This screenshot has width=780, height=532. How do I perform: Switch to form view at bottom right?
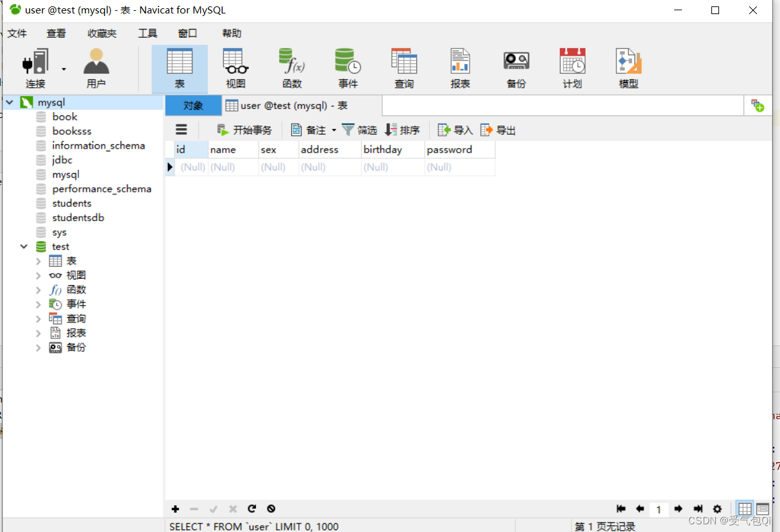point(763,508)
